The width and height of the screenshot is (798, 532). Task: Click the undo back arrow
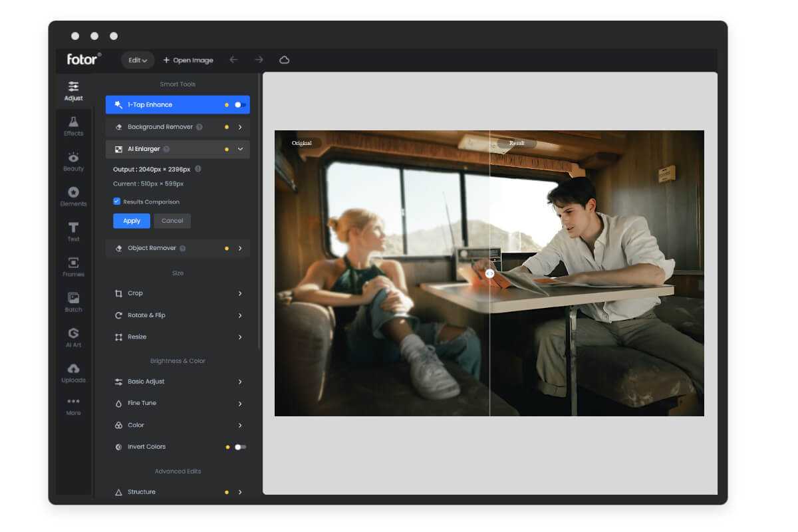(x=233, y=60)
